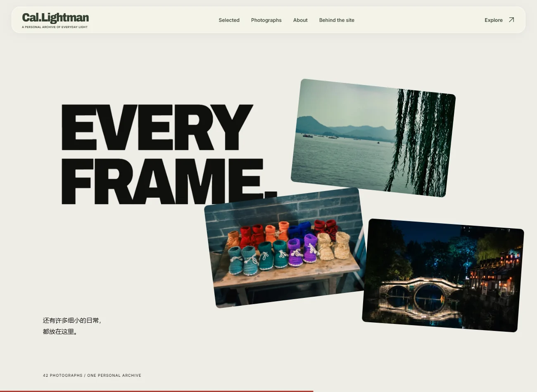Viewport: 537px width, 392px height.
Task: Click the diagonal arrow icon beside Explore
Action: (x=511, y=20)
